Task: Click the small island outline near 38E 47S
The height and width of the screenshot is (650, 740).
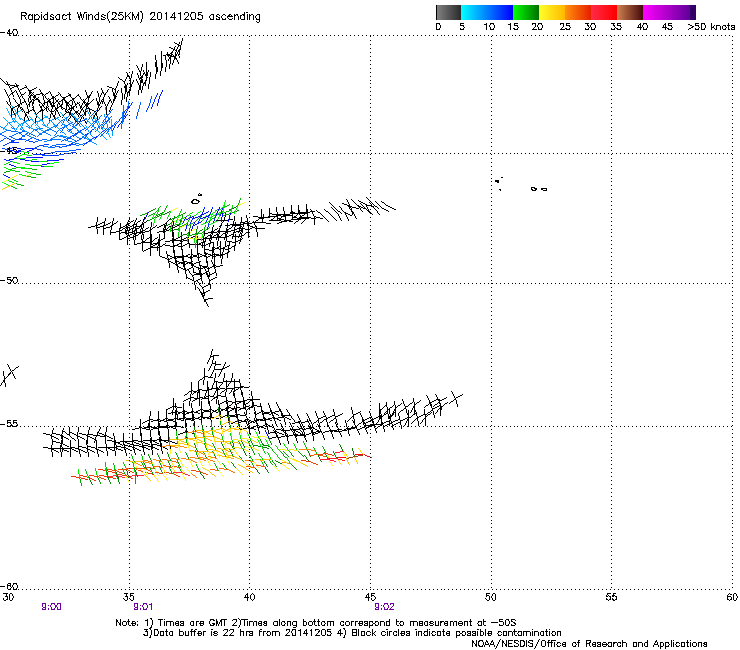Action: click(x=197, y=200)
